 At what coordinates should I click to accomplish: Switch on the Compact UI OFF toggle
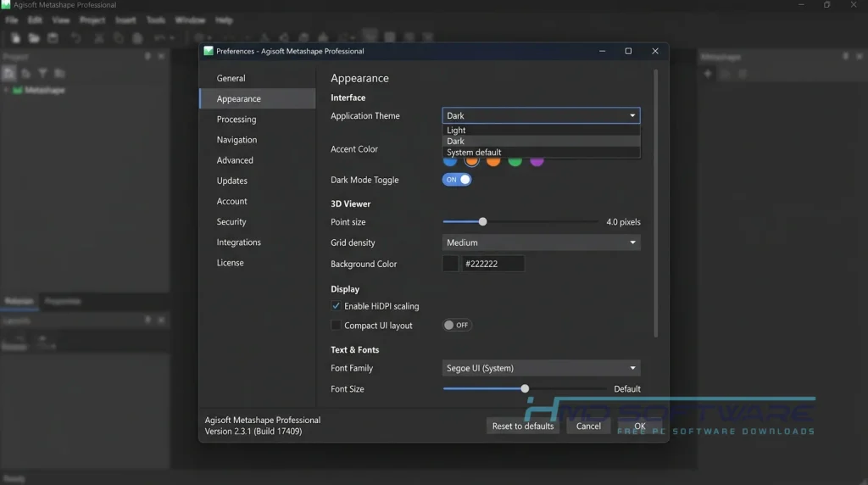[x=457, y=325]
